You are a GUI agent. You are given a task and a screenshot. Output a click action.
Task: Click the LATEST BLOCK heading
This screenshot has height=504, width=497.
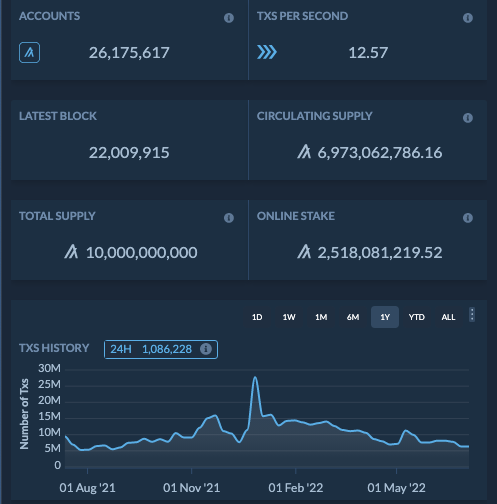tap(58, 116)
